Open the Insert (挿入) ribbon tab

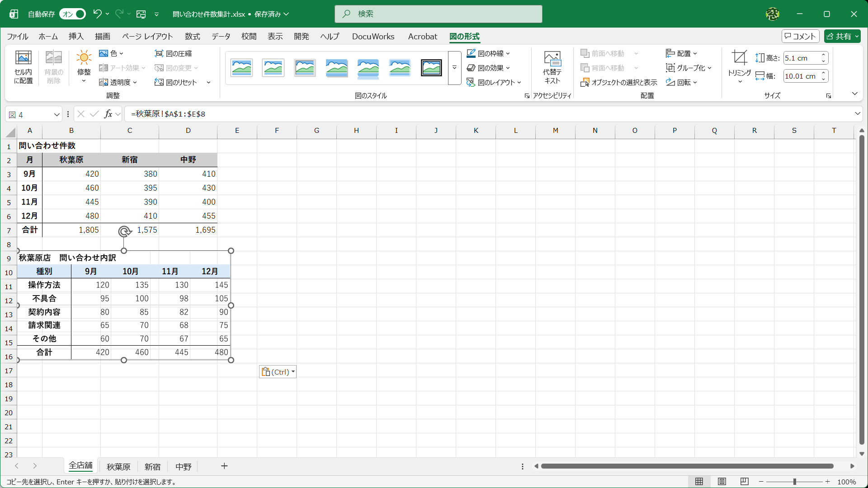click(76, 36)
